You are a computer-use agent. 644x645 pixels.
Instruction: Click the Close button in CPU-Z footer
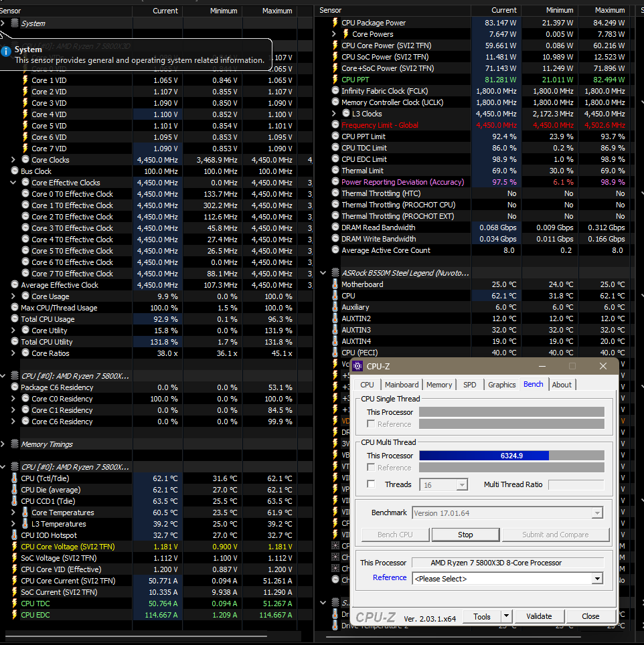[590, 616]
